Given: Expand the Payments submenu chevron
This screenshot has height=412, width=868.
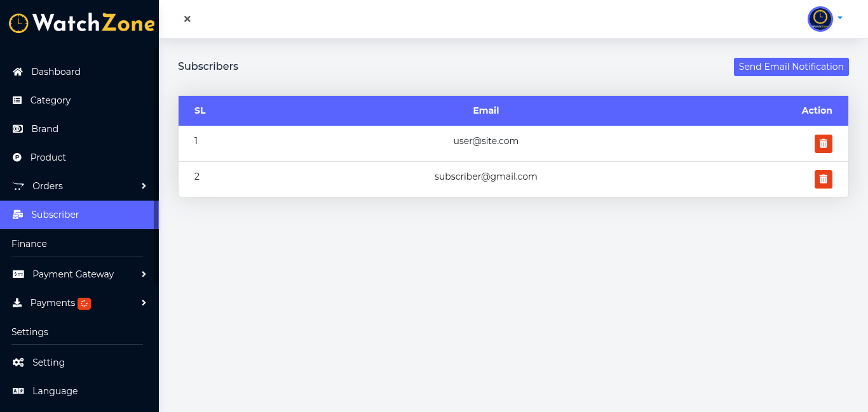Looking at the screenshot, I should (144, 303).
